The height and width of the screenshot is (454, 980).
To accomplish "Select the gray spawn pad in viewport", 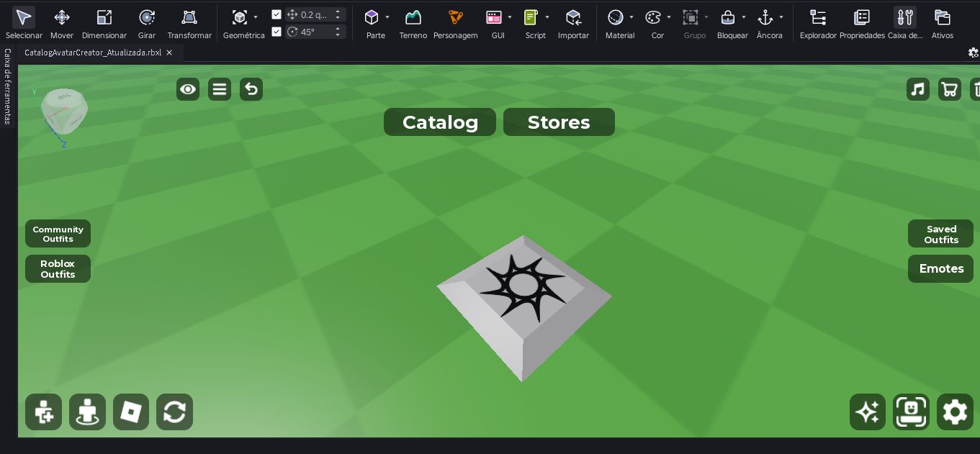I will point(524,307).
